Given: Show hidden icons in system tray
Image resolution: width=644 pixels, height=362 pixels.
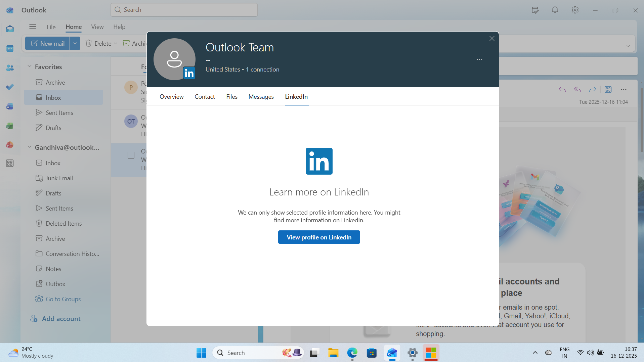Looking at the screenshot, I should click(535, 353).
